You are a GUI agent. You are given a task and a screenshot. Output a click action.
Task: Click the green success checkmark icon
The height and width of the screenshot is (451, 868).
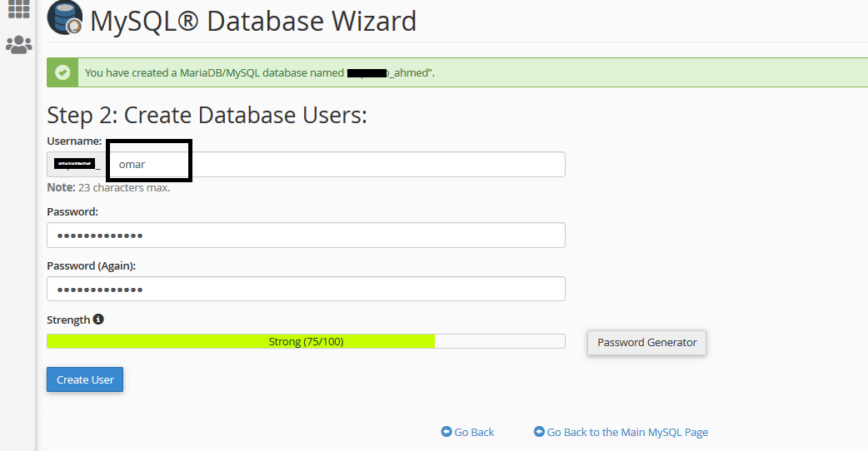click(62, 72)
